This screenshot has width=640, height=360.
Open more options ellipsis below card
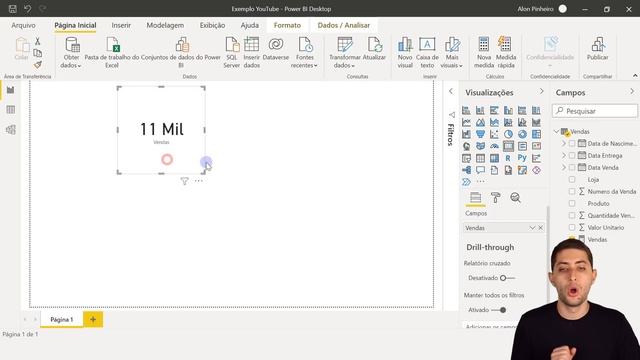click(x=199, y=181)
